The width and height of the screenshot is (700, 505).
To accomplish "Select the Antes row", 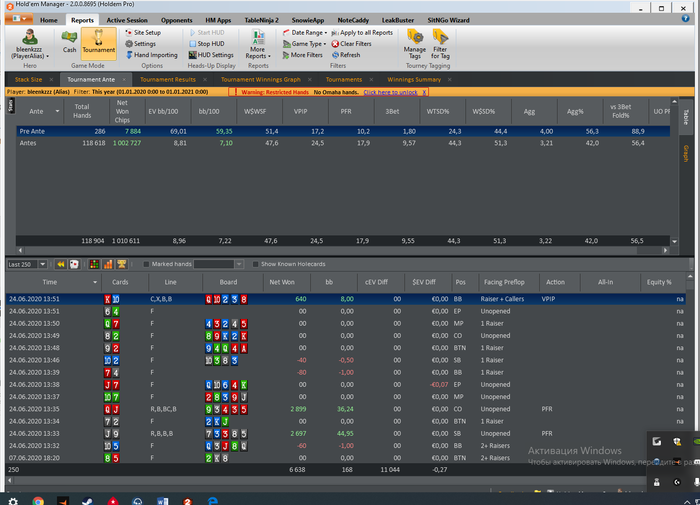I will (343, 143).
